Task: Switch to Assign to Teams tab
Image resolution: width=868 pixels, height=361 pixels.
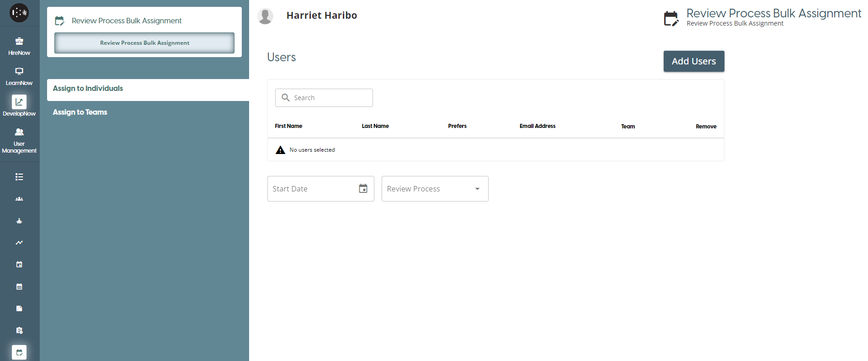Action: coord(80,112)
